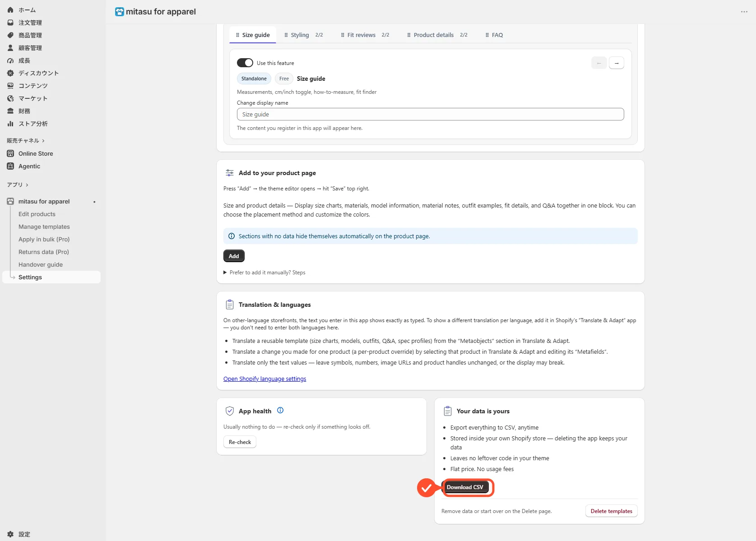Expand the アプリ apps section chevron
The image size is (756, 541).
(27, 185)
